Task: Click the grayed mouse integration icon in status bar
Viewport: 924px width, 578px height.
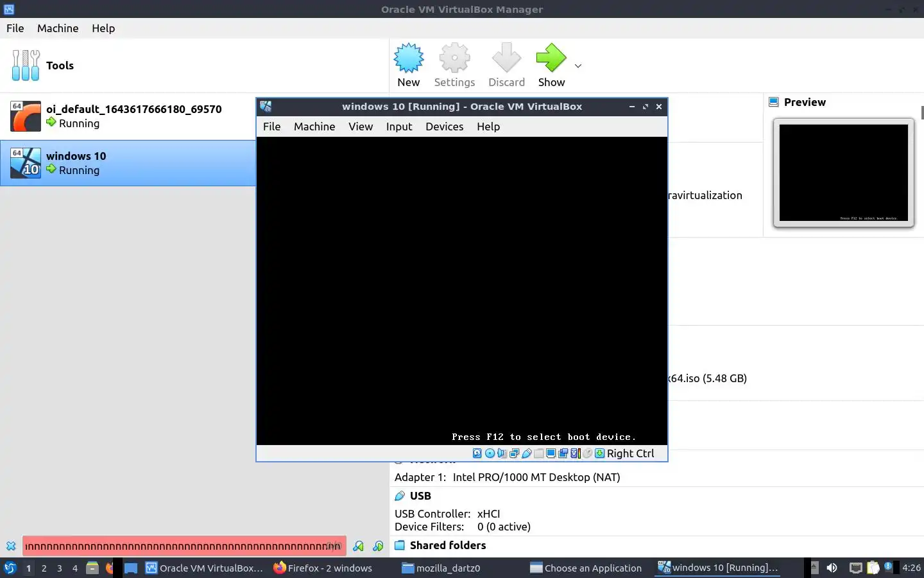Action: click(x=588, y=453)
